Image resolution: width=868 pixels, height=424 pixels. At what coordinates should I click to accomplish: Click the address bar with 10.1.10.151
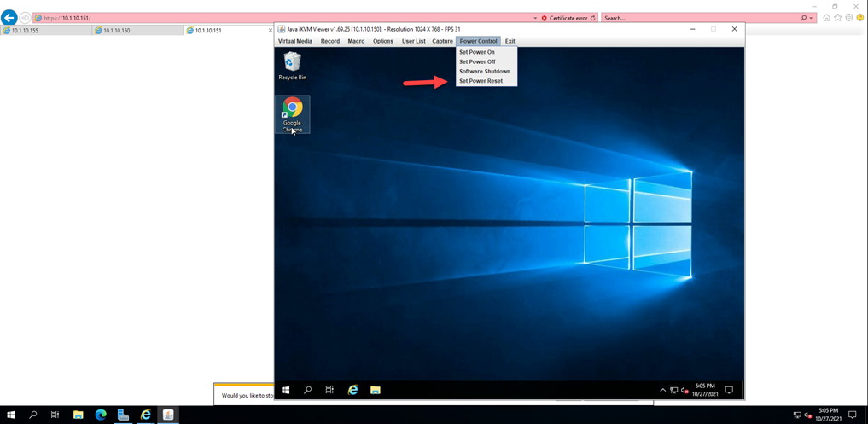coord(283,18)
